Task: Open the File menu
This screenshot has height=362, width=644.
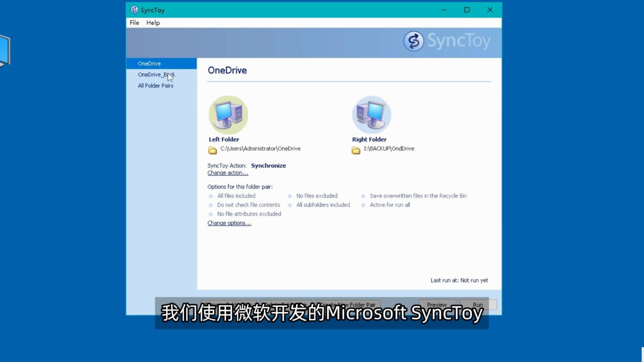Action: point(134,23)
